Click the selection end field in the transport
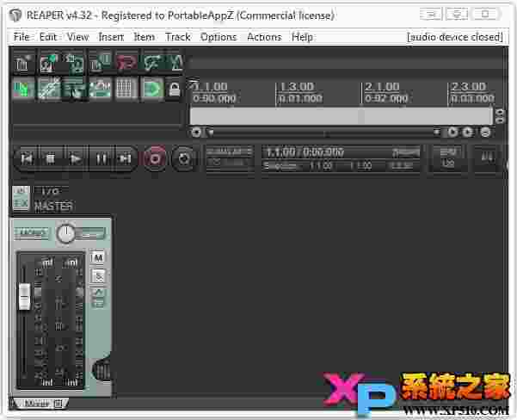Screen dimensions: 517x420 (360, 165)
